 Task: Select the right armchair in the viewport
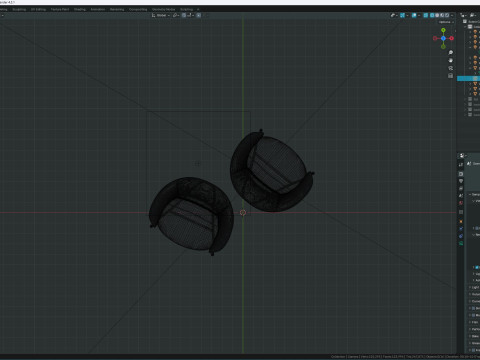[x=271, y=171]
